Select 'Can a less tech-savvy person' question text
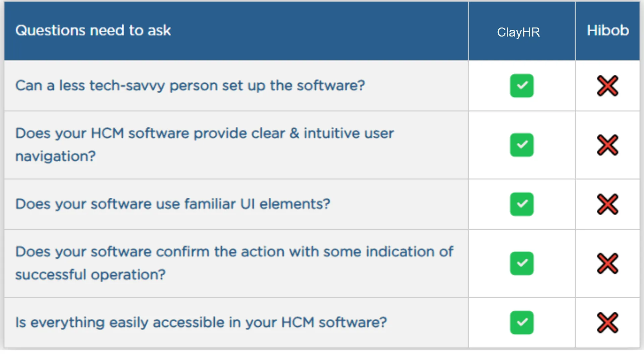This screenshot has height=362, width=644. 190,86
